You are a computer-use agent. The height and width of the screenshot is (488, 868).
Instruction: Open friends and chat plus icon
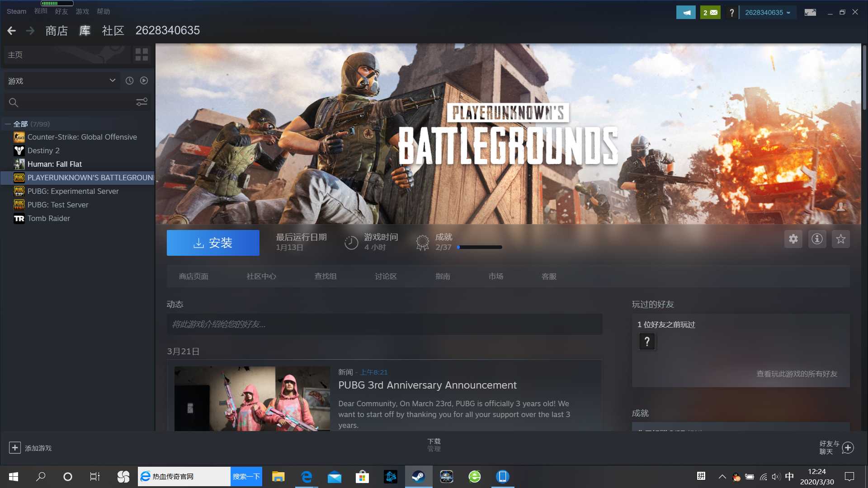tap(848, 448)
